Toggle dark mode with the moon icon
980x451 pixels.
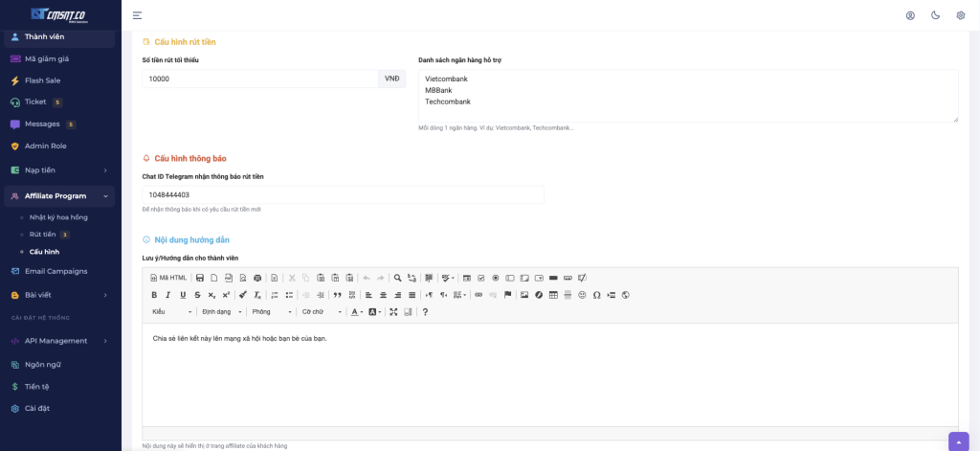(x=935, y=15)
